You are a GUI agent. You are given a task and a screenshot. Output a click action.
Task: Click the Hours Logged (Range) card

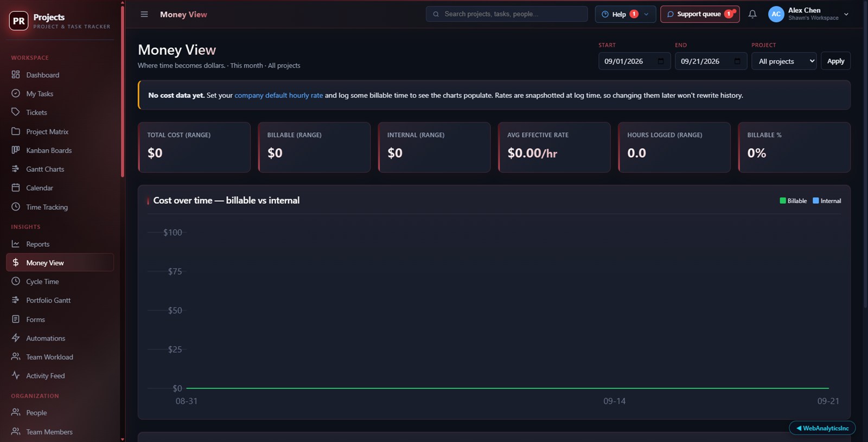pyautogui.click(x=674, y=147)
